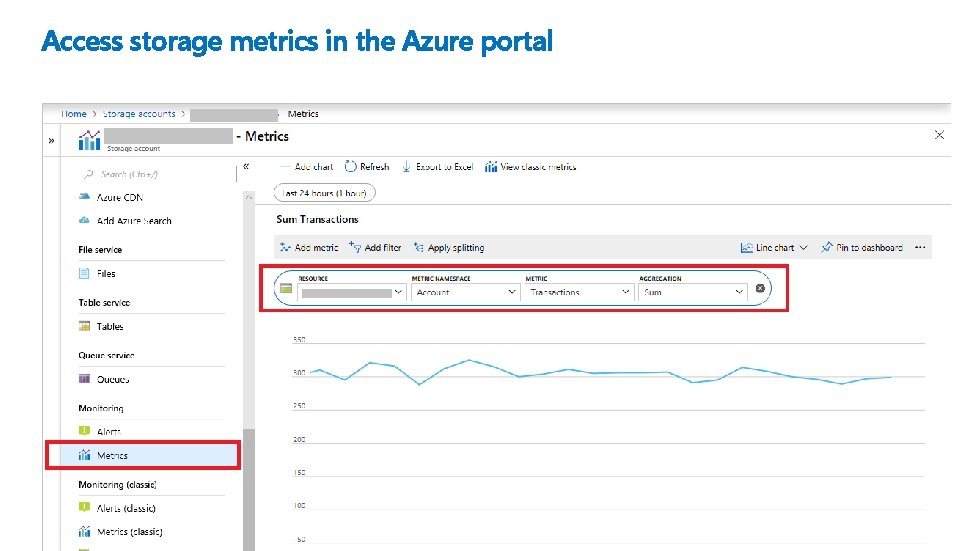This screenshot has height=551, width=979.
Task: Open the Aggregation Sum dropdown
Action: 692,292
